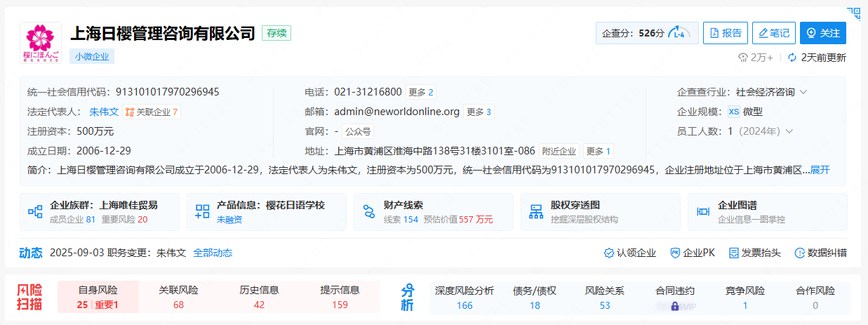
Task: Click the 笔记 notes button
Action: click(x=774, y=33)
